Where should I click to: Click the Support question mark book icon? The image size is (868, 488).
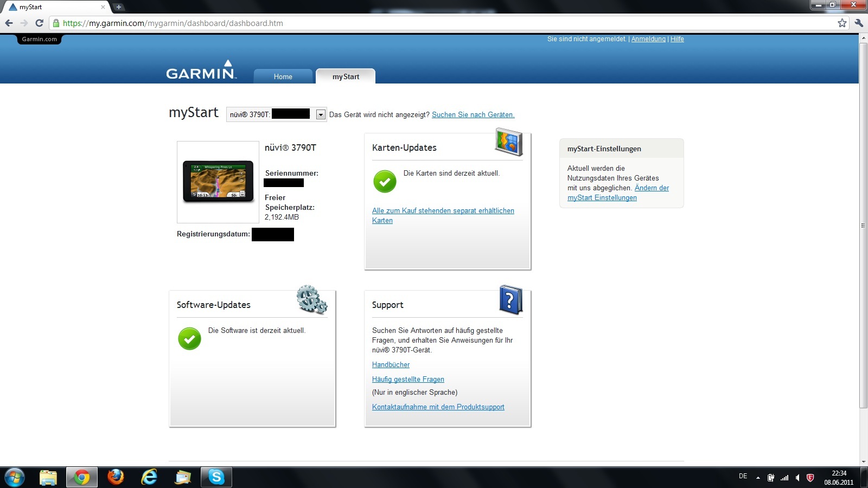tap(510, 299)
